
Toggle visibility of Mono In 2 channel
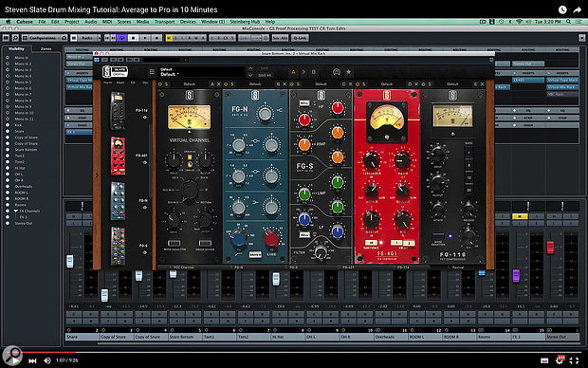tap(8, 64)
